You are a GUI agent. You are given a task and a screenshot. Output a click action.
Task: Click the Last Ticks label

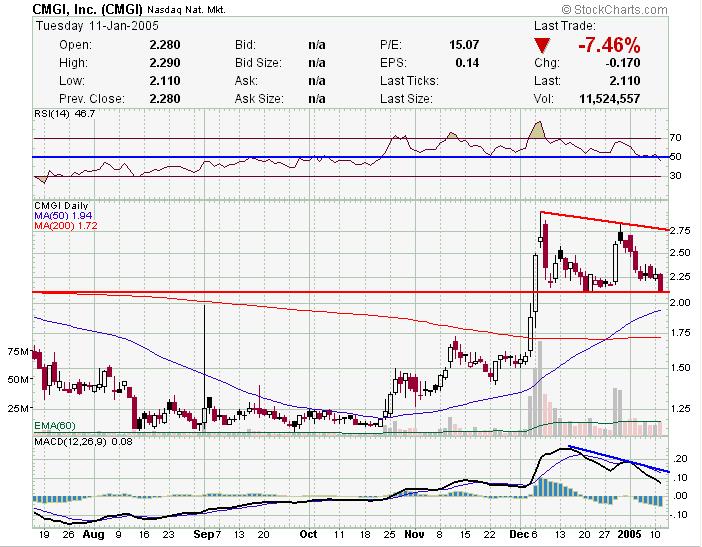coord(409,81)
